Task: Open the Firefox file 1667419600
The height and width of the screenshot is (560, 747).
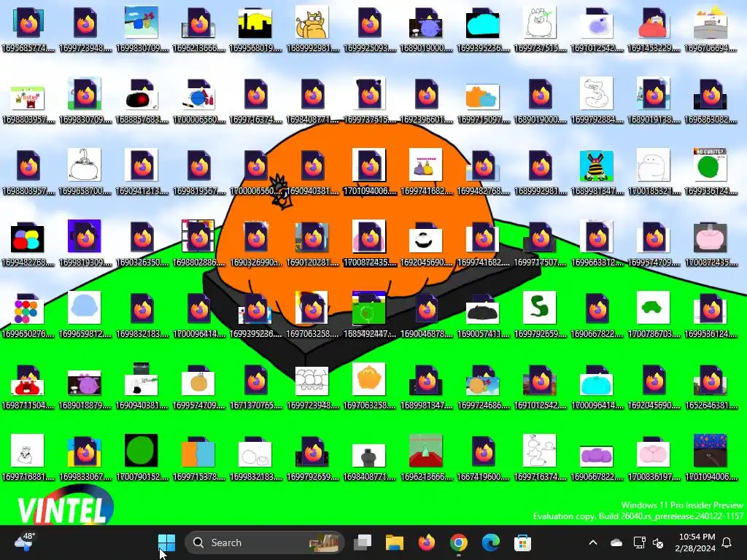Action: click(x=483, y=458)
